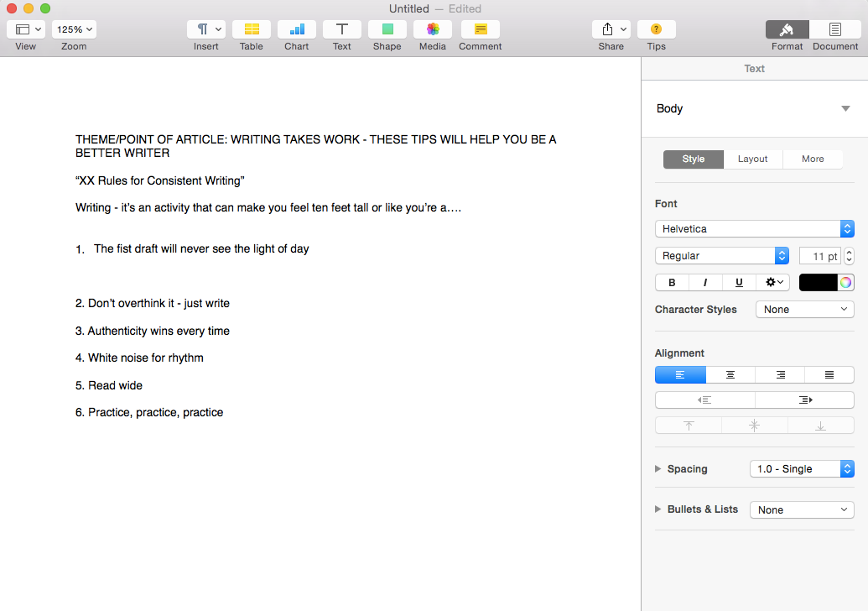The image size is (868, 611).
Task: Open advanced text options gear menu
Action: pyautogui.click(x=773, y=283)
